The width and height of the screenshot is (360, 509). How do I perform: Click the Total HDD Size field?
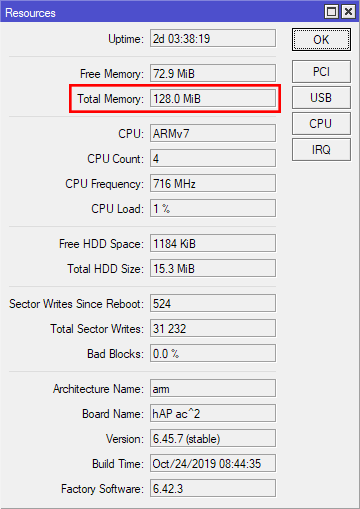(213, 268)
